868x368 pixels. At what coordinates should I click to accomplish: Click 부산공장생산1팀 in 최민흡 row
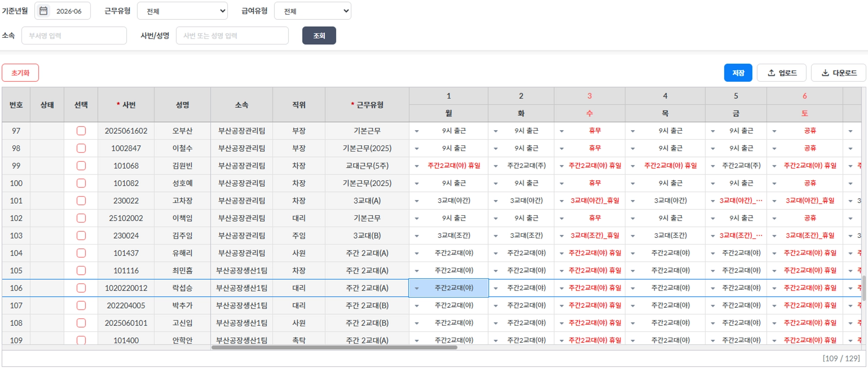click(x=242, y=270)
